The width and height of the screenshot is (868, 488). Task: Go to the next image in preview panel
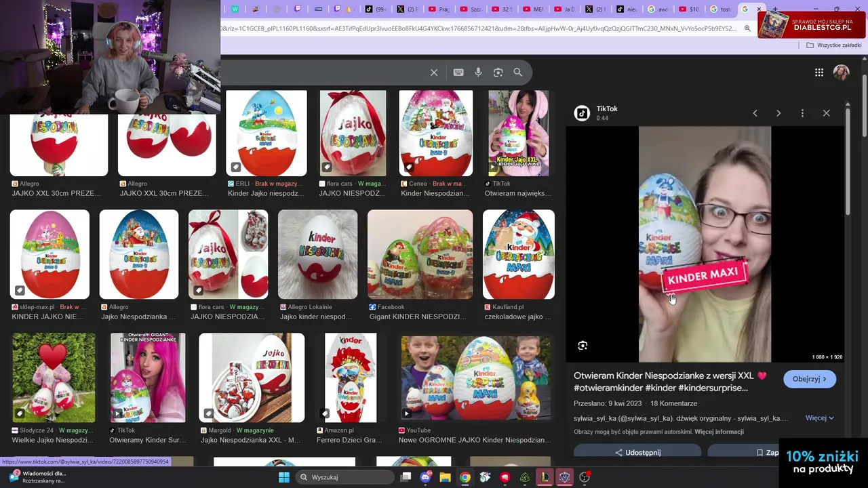click(778, 113)
